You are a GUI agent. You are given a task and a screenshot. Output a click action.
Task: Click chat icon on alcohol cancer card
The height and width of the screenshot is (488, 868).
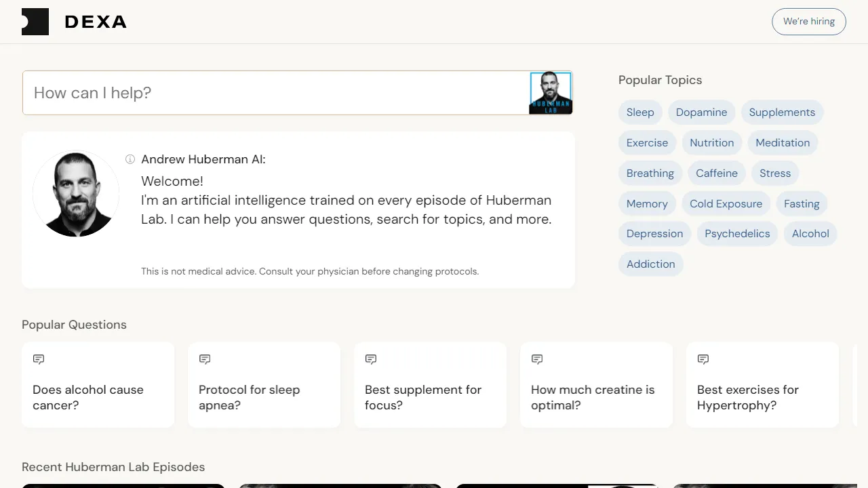[39, 359]
